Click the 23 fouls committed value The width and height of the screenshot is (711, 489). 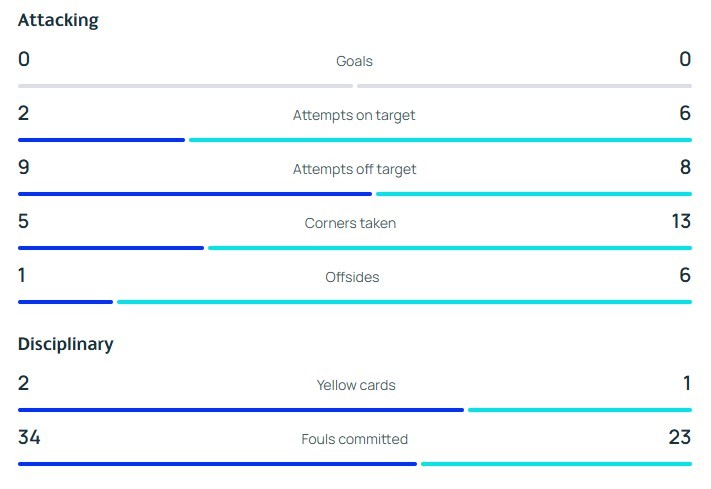pyautogui.click(x=680, y=437)
